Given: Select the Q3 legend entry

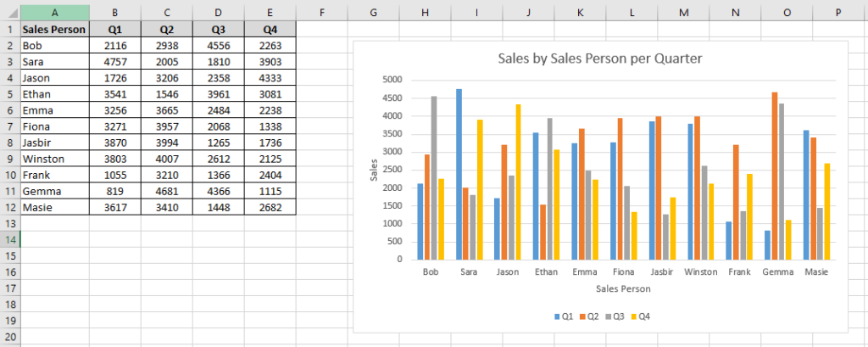Looking at the screenshot, I should tap(615, 317).
